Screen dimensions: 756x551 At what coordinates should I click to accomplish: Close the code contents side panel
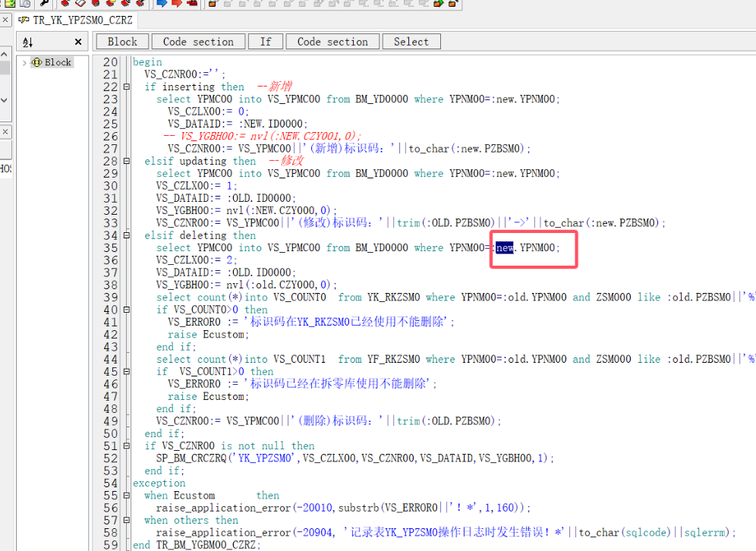(78, 42)
